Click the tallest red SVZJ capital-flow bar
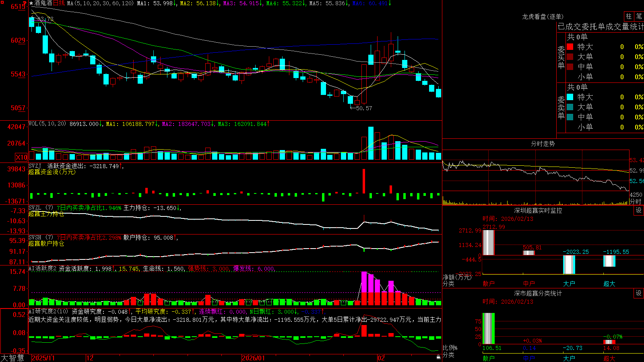 click(x=364, y=181)
